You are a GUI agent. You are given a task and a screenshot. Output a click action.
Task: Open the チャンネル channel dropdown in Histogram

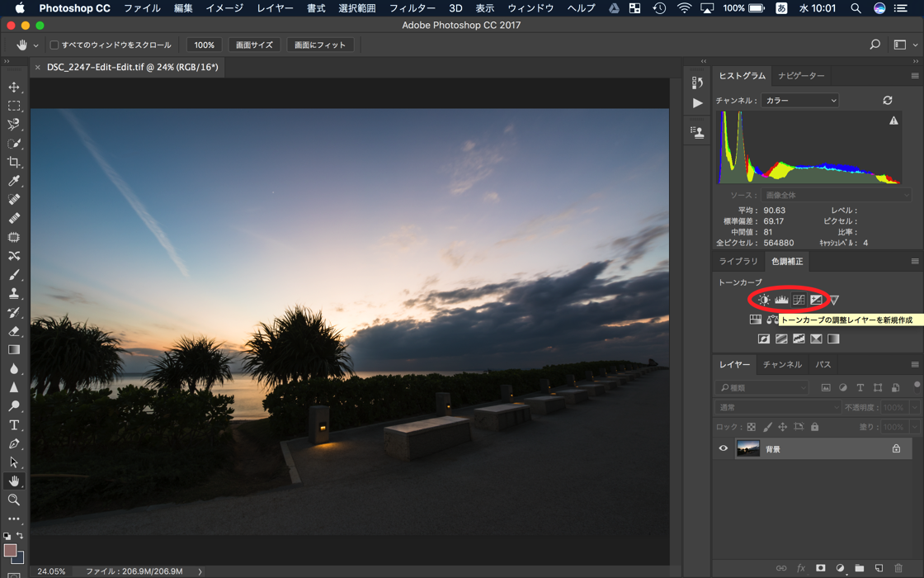click(799, 101)
